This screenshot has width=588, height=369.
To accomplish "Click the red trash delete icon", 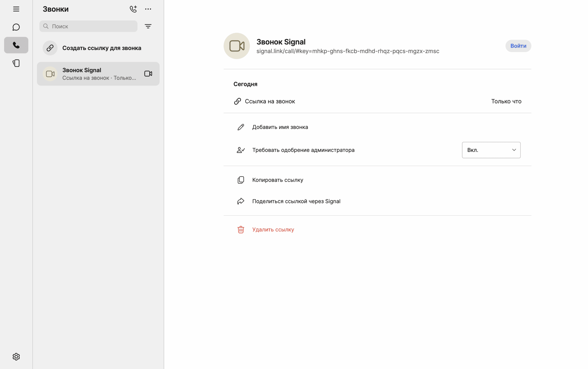I will (x=241, y=229).
